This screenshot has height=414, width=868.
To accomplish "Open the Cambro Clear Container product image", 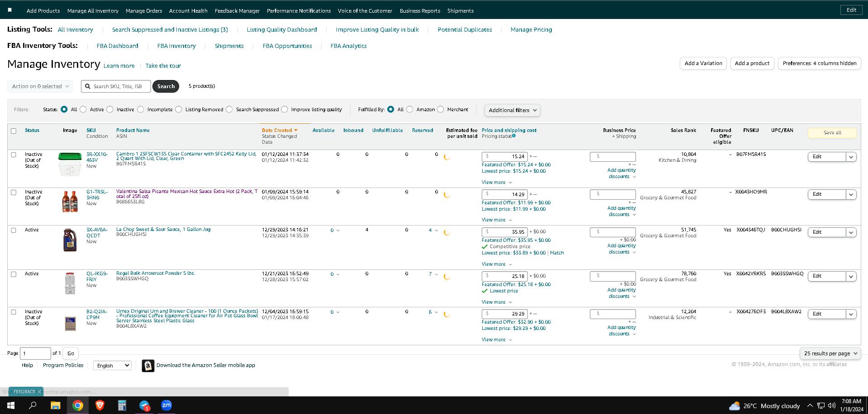I will click(x=70, y=164).
